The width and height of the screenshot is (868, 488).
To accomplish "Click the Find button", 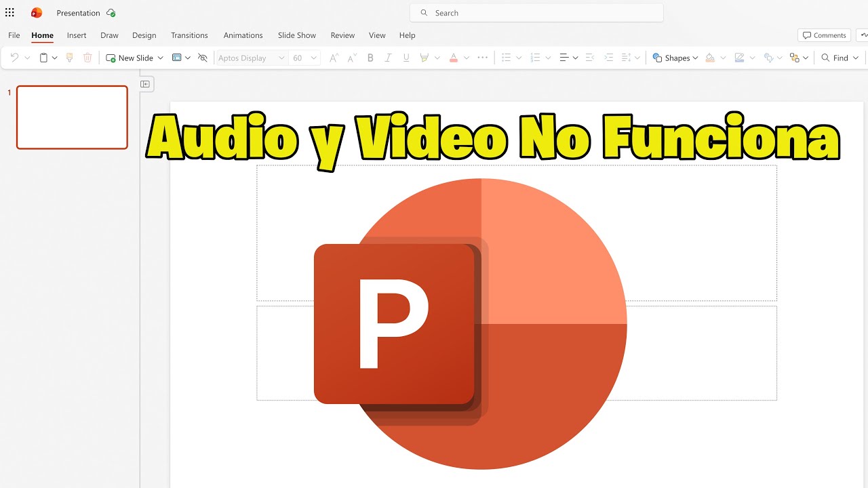I will click(840, 58).
